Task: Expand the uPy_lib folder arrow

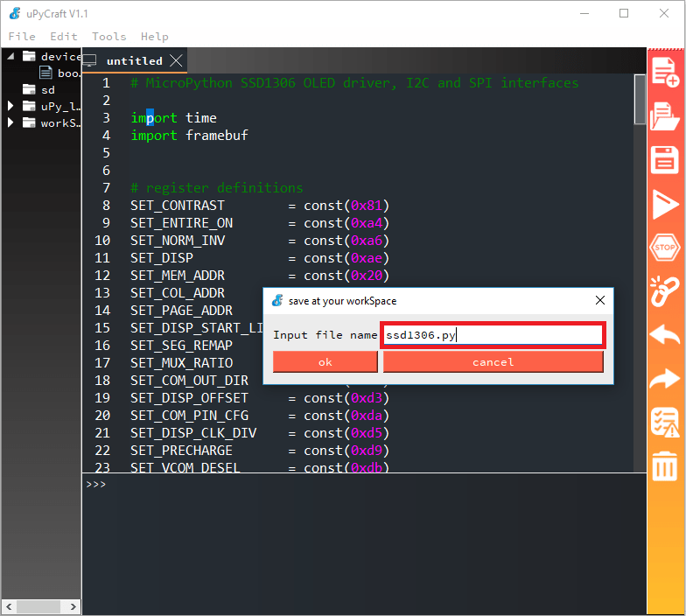Action: (x=11, y=106)
